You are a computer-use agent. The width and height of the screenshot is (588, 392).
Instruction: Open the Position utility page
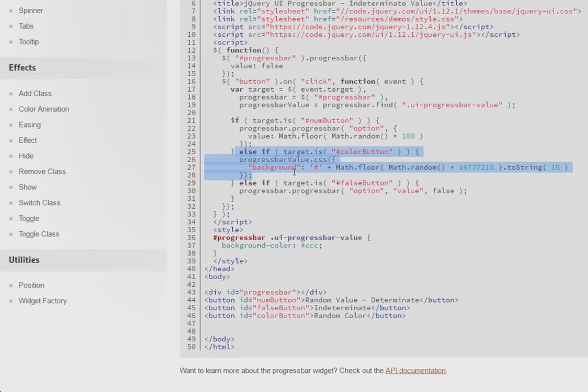(31, 285)
